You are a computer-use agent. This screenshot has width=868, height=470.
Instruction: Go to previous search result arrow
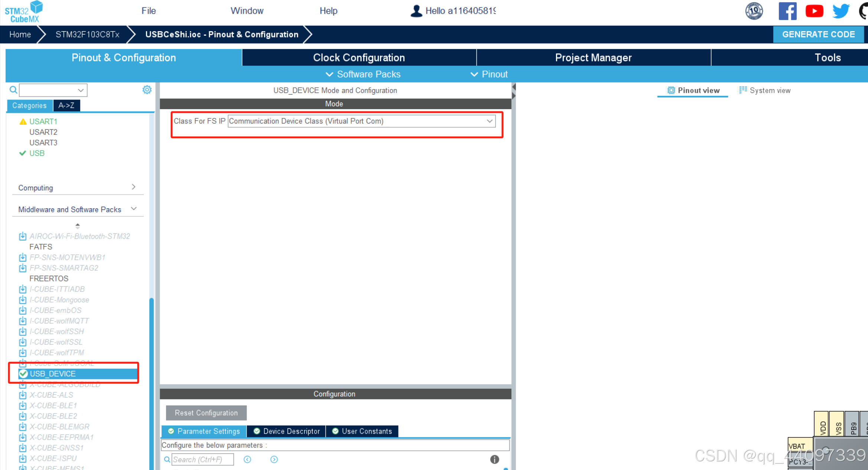(x=247, y=460)
